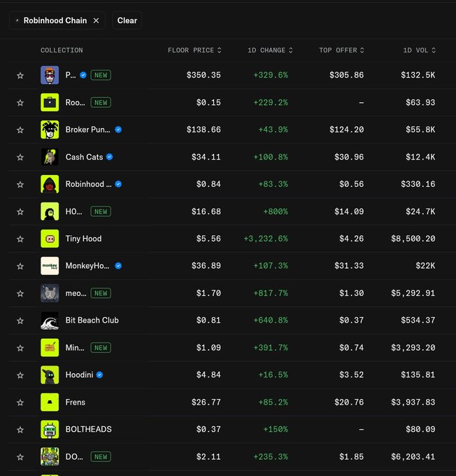Select the $132.5K volume cell

point(418,75)
